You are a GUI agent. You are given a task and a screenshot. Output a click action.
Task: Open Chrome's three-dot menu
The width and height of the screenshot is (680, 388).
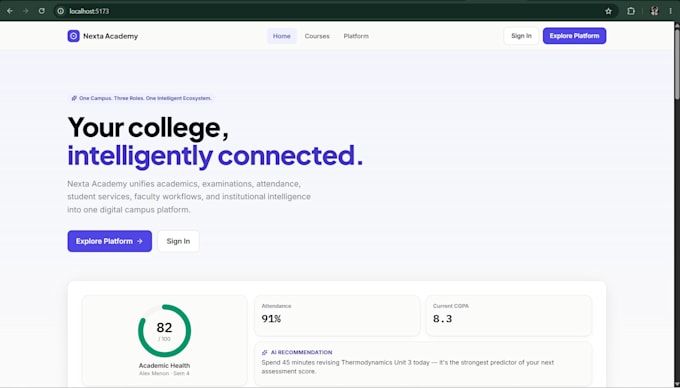(x=670, y=11)
